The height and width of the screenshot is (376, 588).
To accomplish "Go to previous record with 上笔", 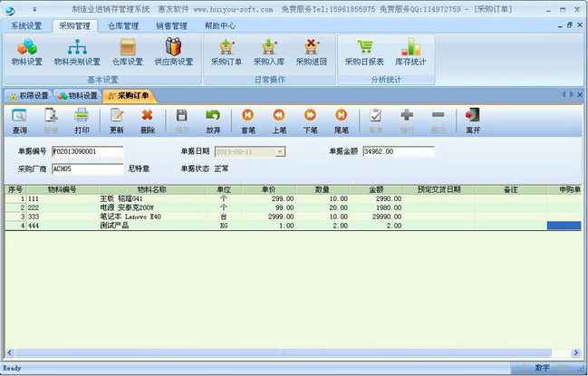I will click(279, 121).
